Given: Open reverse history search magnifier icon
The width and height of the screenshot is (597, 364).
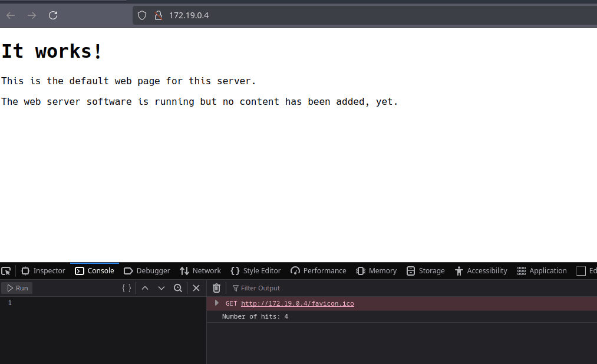Looking at the screenshot, I should coord(178,288).
